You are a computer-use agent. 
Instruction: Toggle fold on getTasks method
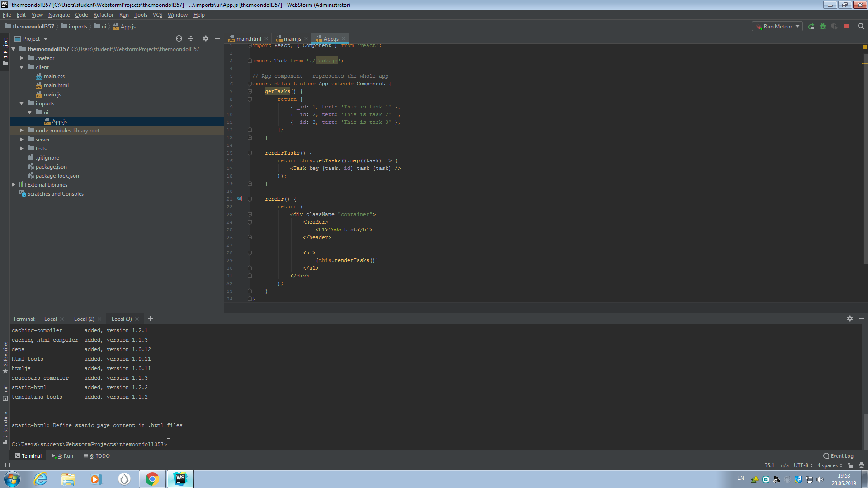[x=250, y=92]
